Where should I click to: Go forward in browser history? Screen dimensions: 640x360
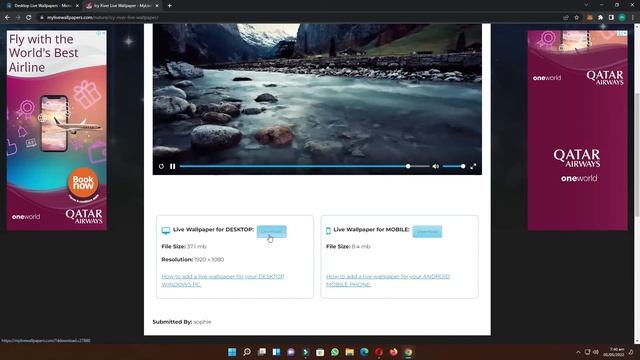point(18,18)
